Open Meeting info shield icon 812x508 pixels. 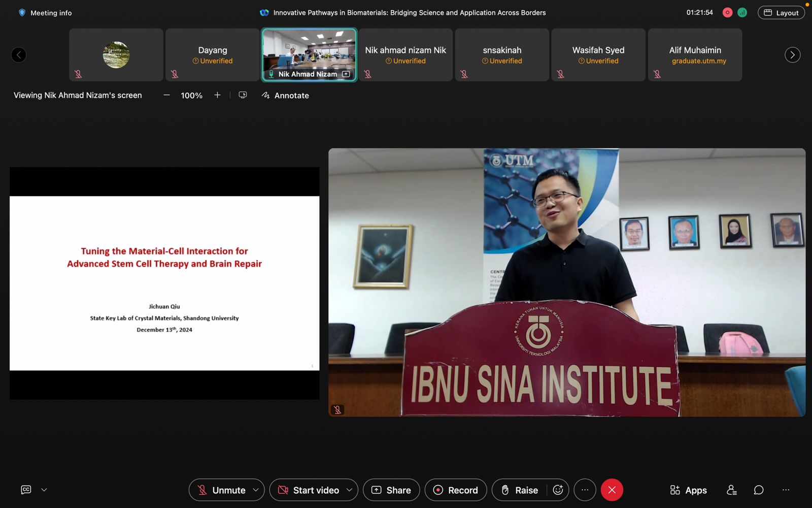(22, 13)
